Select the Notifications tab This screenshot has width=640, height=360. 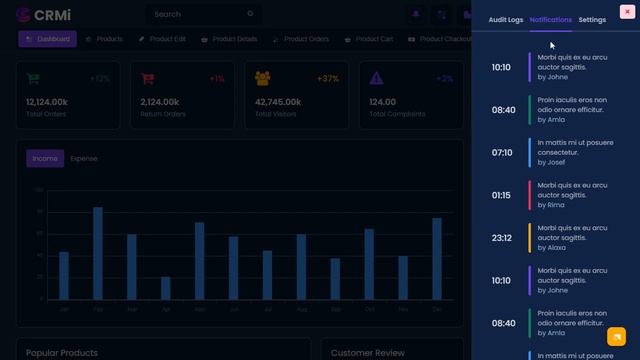coord(551,20)
